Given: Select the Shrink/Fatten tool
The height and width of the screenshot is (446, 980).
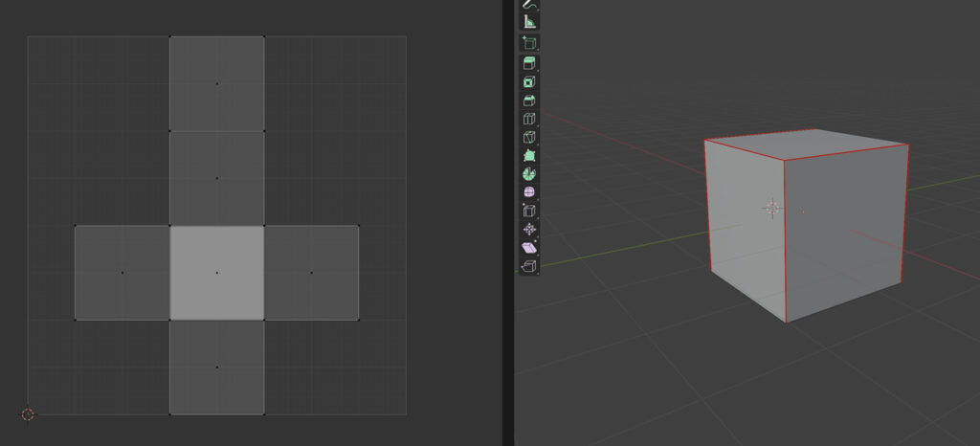Looking at the screenshot, I should click(x=529, y=230).
